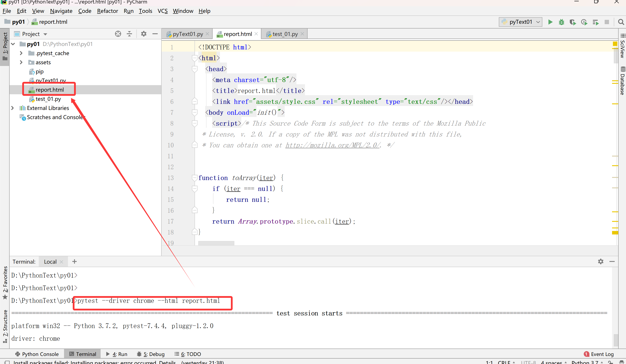Open the Refactor menu
626x364 pixels.
point(107,11)
